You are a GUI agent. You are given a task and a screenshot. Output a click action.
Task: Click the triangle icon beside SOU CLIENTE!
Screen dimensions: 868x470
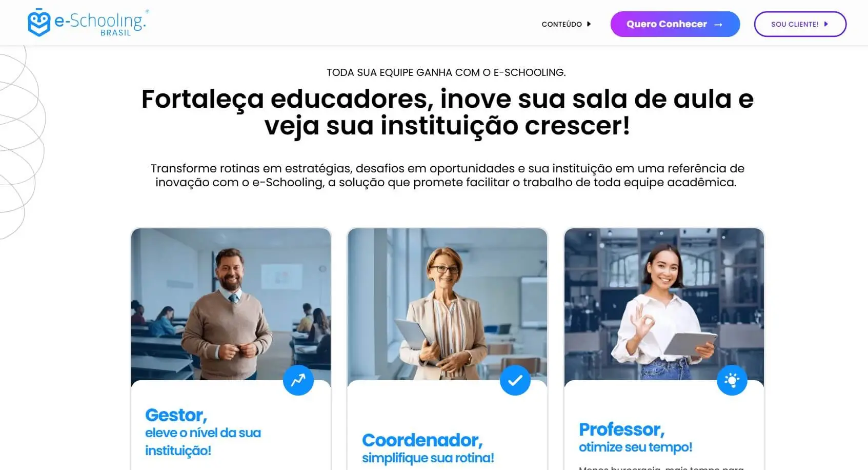pyautogui.click(x=826, y=24)
